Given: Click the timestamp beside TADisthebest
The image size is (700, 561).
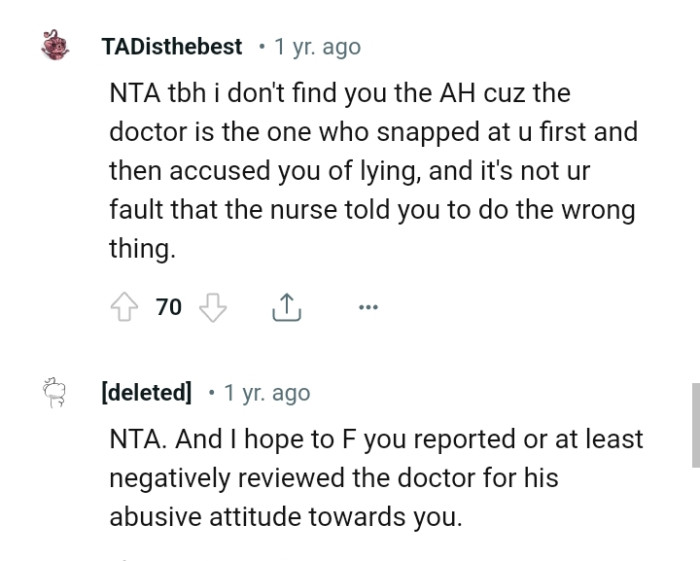Looking at the screenshot, I should coord(318,47).
